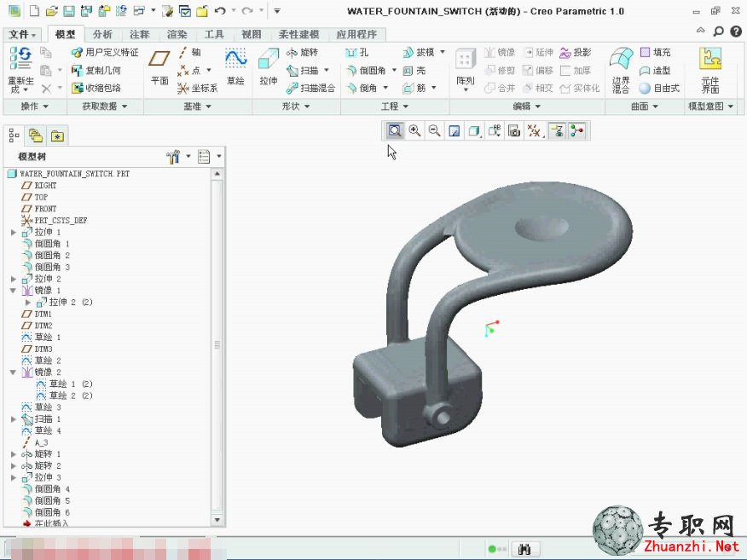Select the Shell (壳) tool
The width and height of the screenshot is (747, 560).
pyautogui.click(x=414, y=71)
